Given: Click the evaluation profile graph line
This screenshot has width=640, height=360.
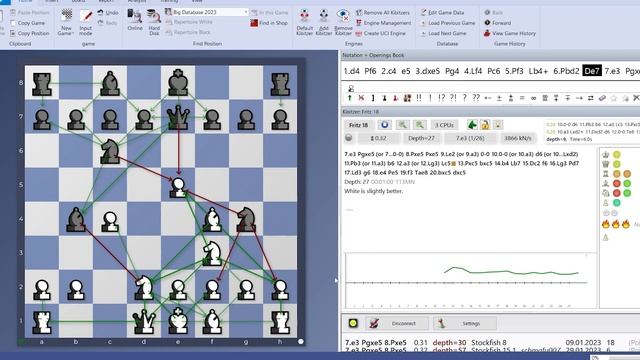Looking at the screenshot, I should 510,271.
